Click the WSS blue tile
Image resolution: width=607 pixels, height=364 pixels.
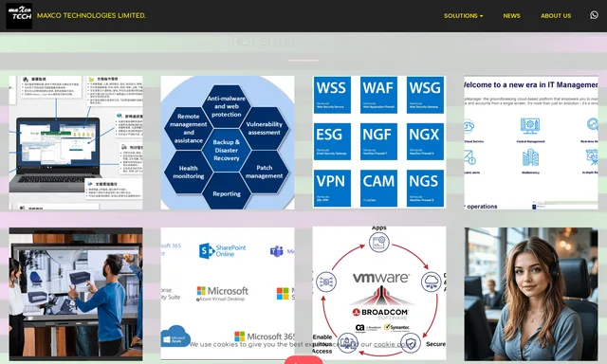coord(332,95)
